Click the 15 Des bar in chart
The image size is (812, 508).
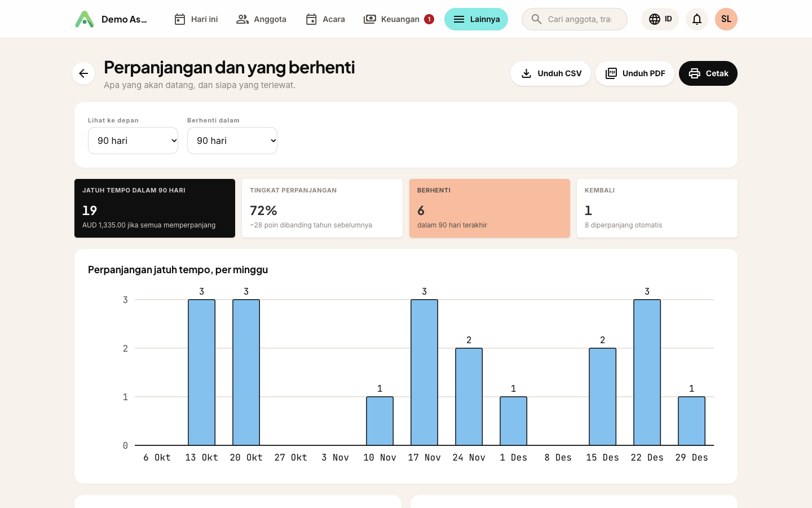coord(602,397)
